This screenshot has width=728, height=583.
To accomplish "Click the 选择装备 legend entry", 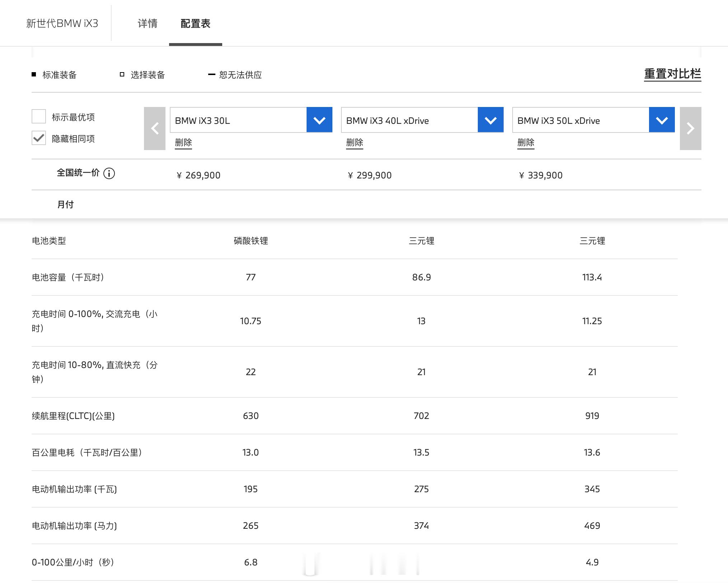I will point(143,75).
